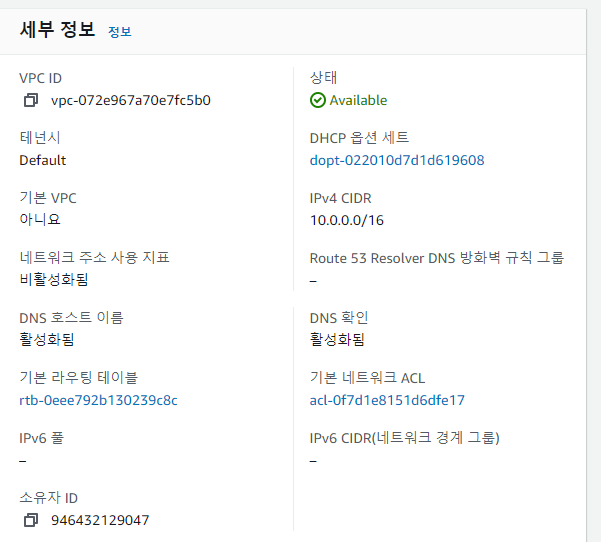The width and height of the screenshot is (601, 542).
Task: Click 활성화됨 under DNS 확인
Action: (x=337, y=339)
